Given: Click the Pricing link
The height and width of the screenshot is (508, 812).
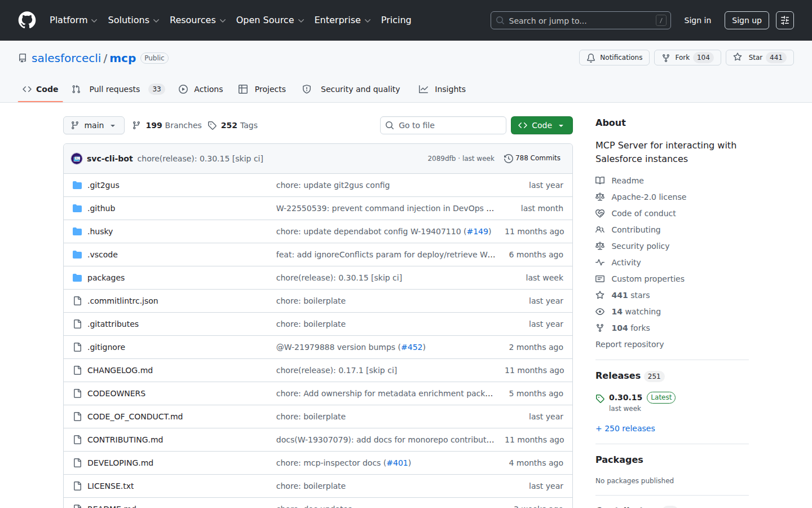Looking at the screenshot, I should pyautogui.click(x=396, y=20).
